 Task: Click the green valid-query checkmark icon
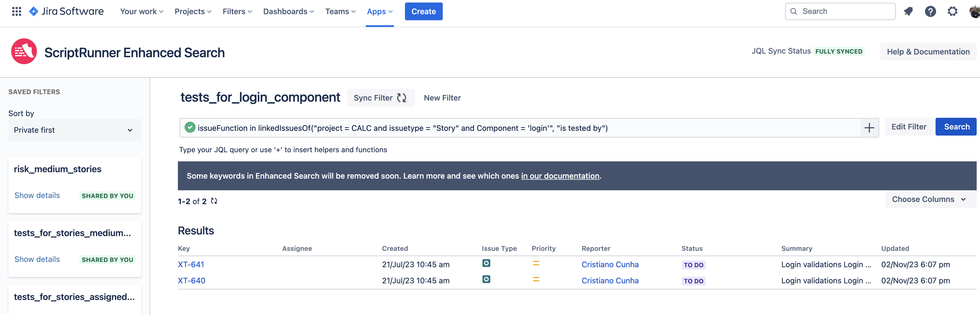pyautogui.click(x=190, y=127)
